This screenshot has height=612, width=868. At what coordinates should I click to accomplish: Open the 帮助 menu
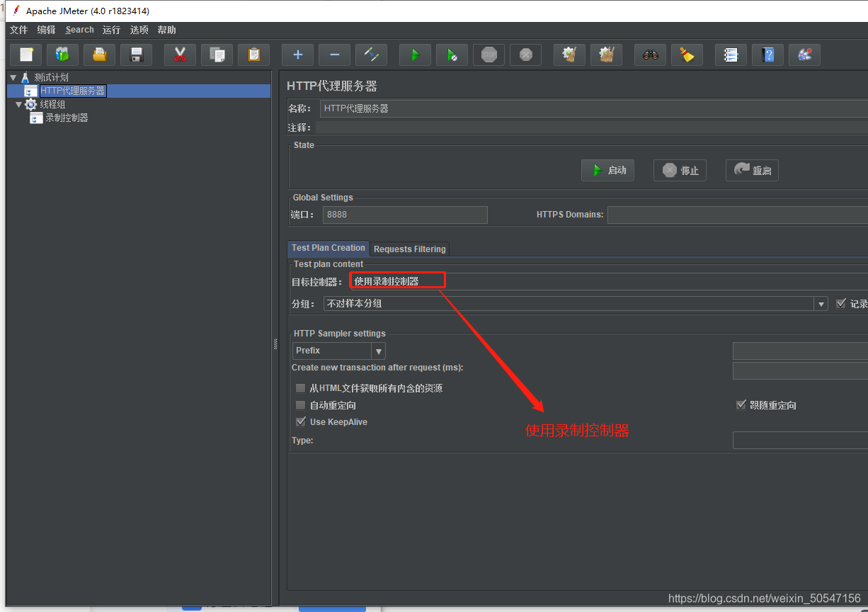tap(167, 30)
